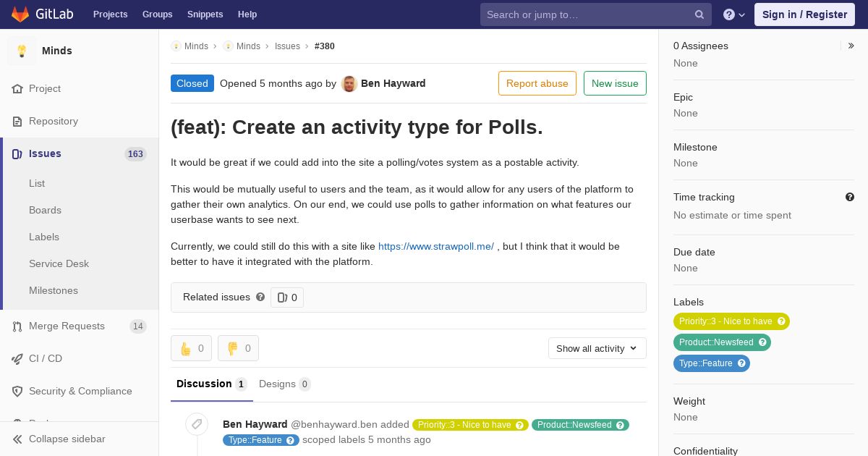The height and width of the screenshot is (456, 868).
Task: Open the help question-mark menu
Action: click(x=734, y=14)
